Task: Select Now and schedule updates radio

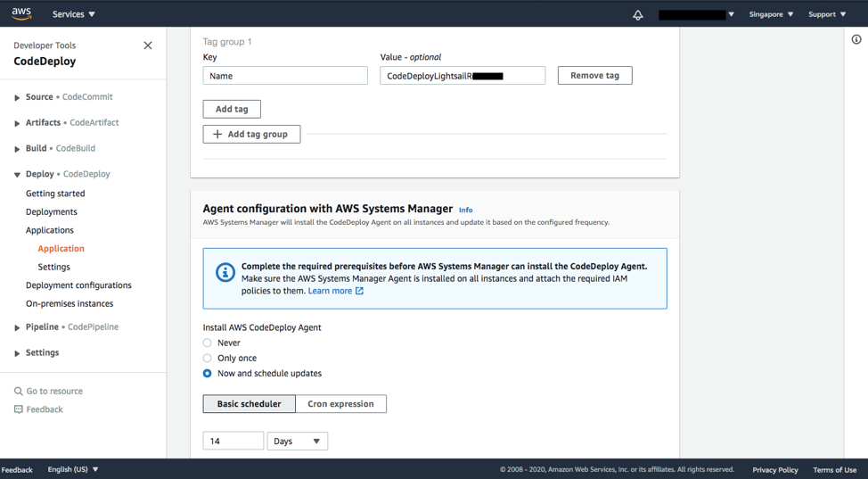Action: (x=207, y=374)
